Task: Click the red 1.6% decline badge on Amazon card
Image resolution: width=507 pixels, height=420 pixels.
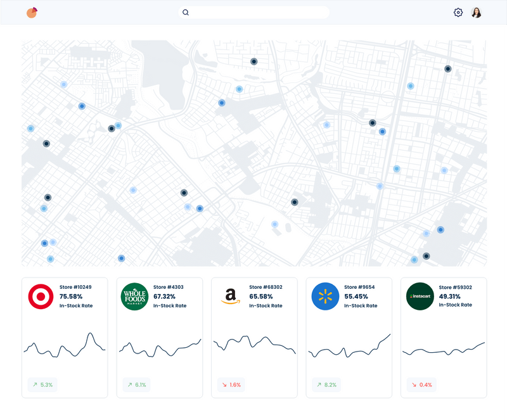Action: point(231,385)
